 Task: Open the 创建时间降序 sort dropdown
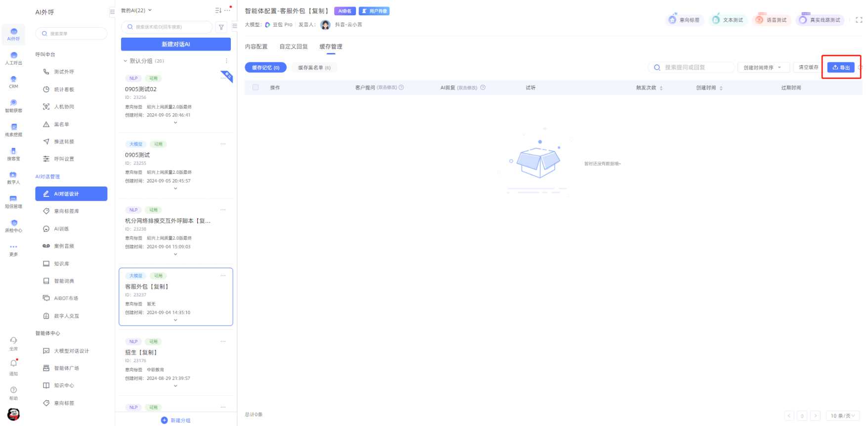(x=763, y=68)
